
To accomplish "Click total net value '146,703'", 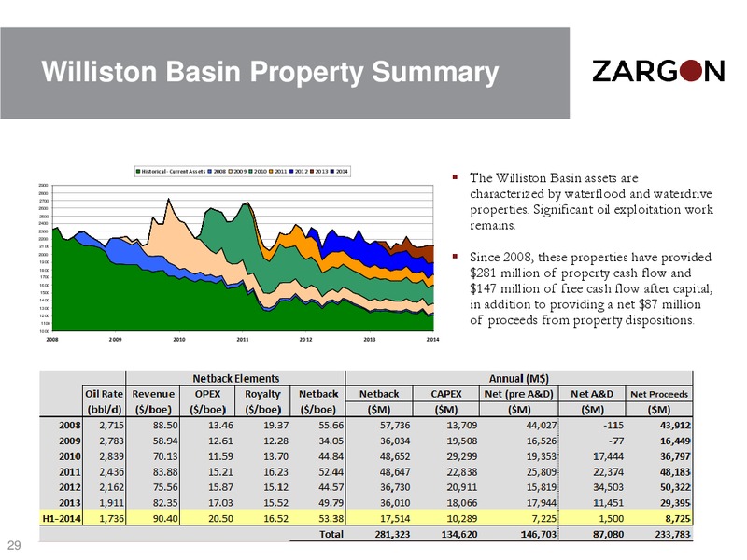I will tap(539, 534).
